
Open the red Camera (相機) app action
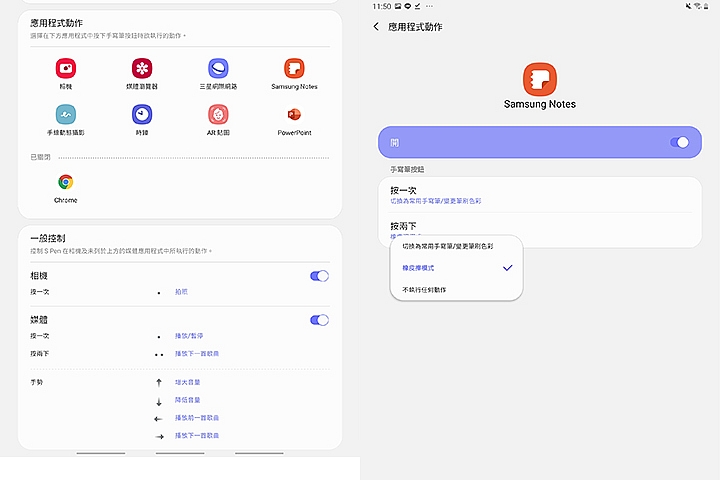coord(66,68)
